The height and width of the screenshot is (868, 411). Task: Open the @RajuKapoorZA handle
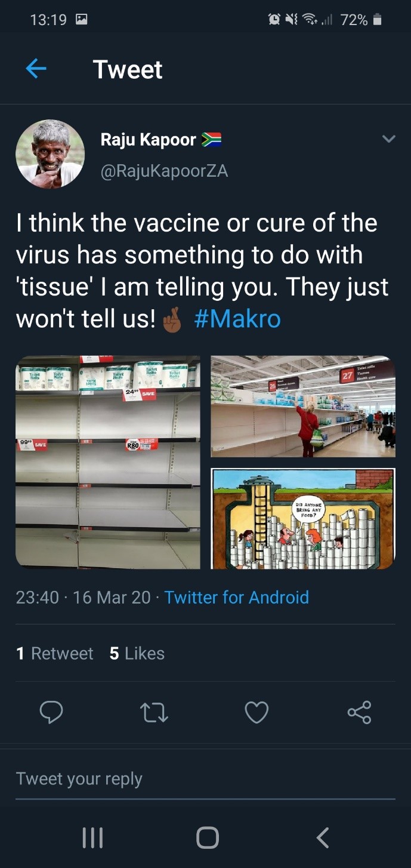click(164, 171)
